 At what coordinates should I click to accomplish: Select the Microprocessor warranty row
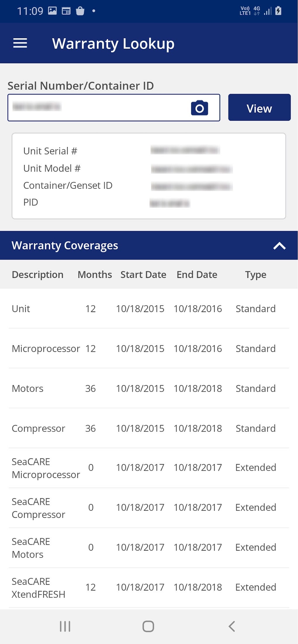149,349
